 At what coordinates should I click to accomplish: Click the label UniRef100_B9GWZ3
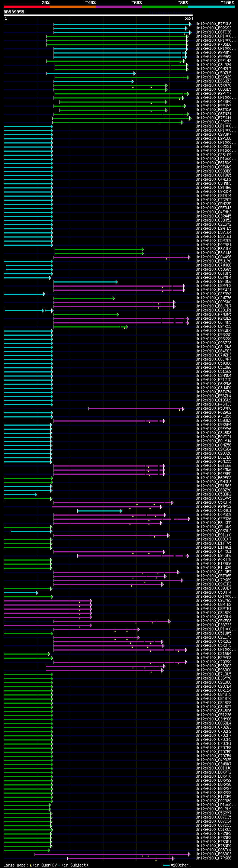click(213, 81)
